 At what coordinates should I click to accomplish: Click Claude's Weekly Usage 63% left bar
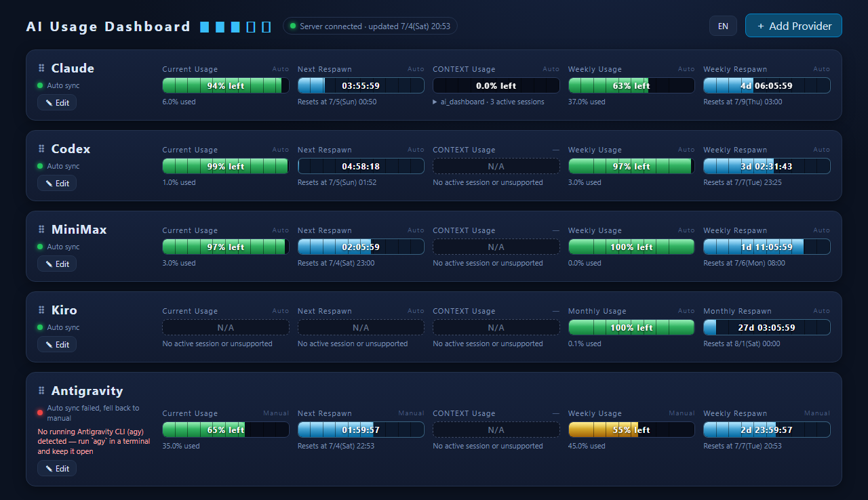pyautogui.click(x=631, y=85)
